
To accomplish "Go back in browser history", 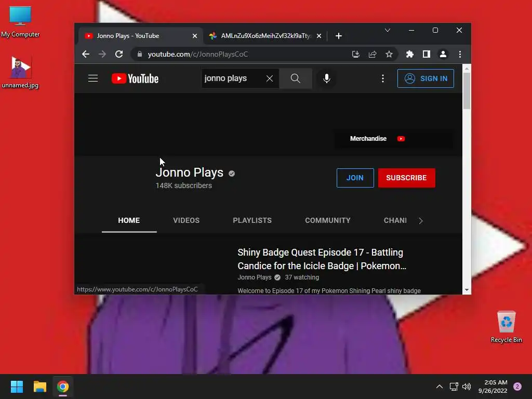I will pos(86,54).
